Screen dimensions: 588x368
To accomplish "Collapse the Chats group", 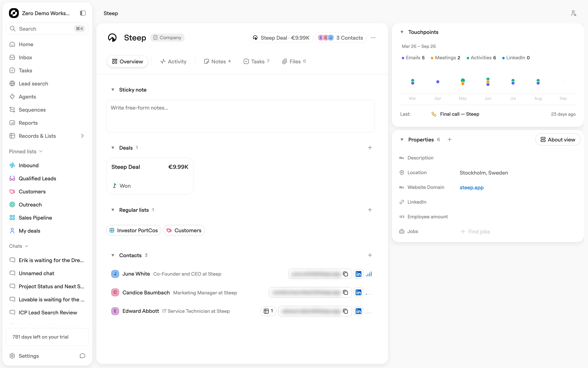I will [19, 246].
